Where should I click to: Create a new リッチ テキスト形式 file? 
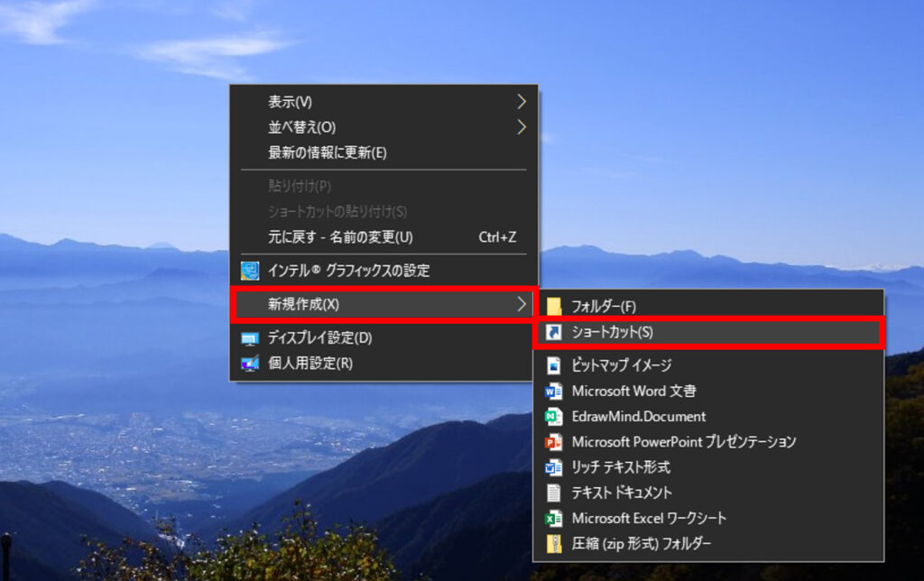click(708, 468)
